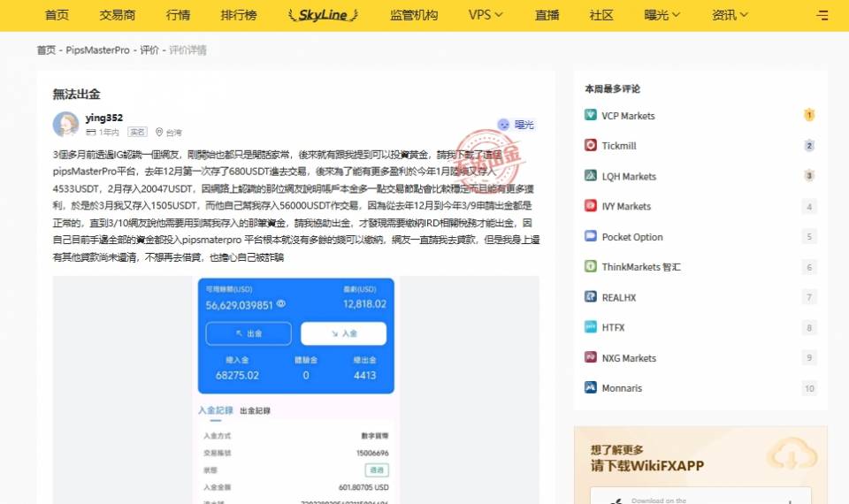Expand the 资讯 dropdown menu
The width and height of the screenshot is (849, 504).
click(x=730, y=15)
